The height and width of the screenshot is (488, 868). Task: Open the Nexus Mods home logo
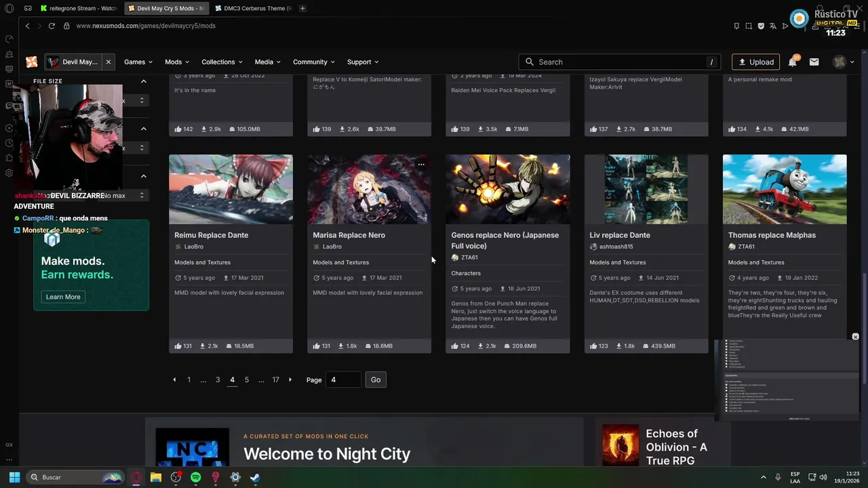pos(31,62)
